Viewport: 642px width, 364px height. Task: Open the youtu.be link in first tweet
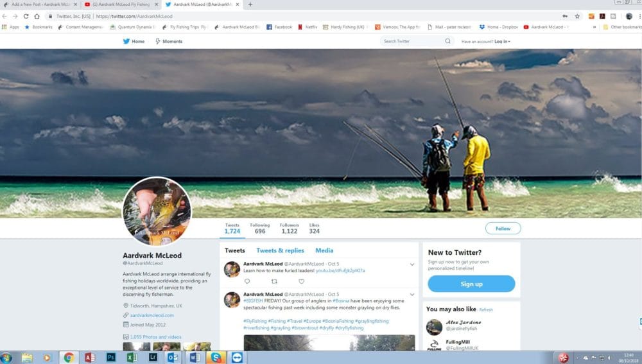click(x=340, y=271)
